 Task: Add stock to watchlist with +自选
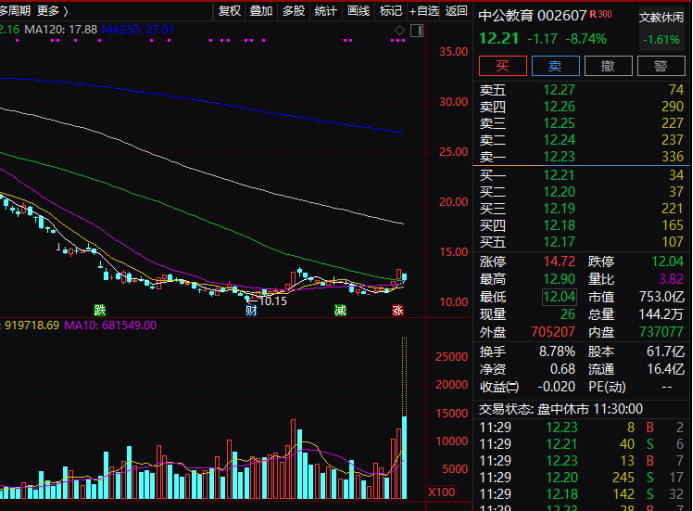(423, 11)
